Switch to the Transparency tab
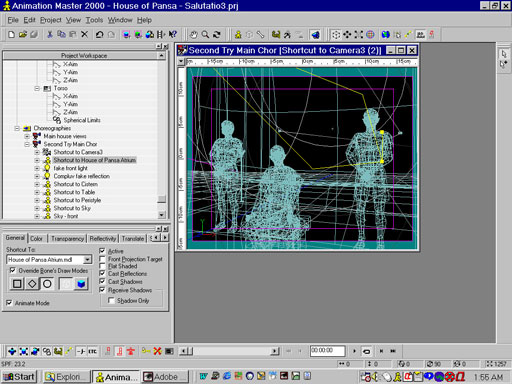This screenshot has width=512, height=384. tap(67, 239)
